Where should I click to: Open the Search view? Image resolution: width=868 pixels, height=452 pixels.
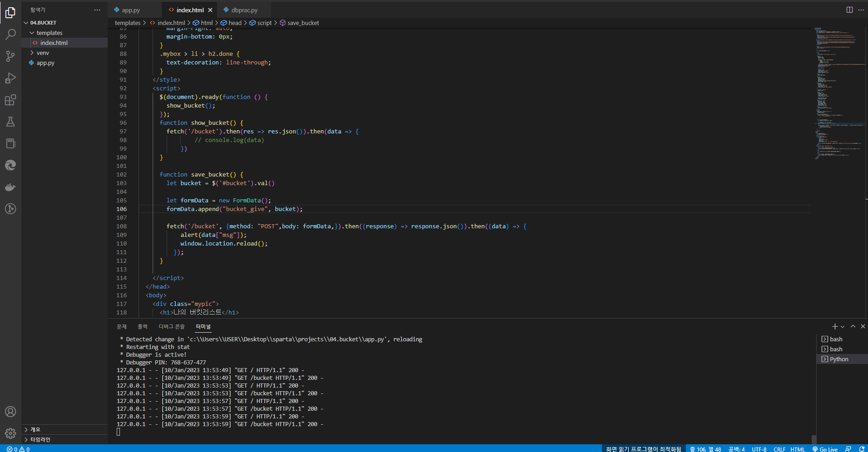click(10, 34)
